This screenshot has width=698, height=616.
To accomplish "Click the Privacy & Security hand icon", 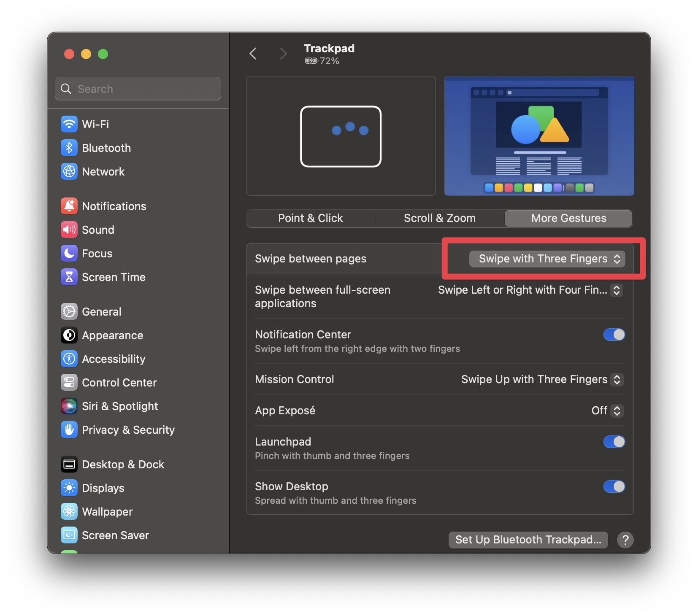I will coord(69,430).
